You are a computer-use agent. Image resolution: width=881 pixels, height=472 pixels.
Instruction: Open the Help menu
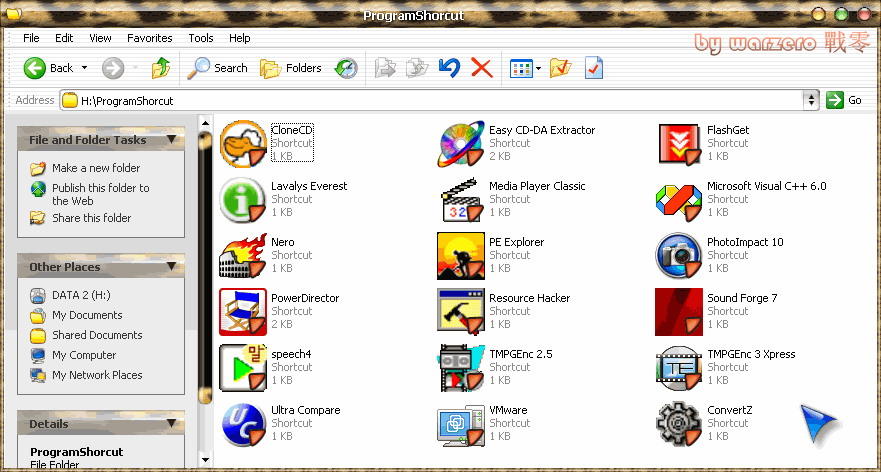click(x=239, y=38)
